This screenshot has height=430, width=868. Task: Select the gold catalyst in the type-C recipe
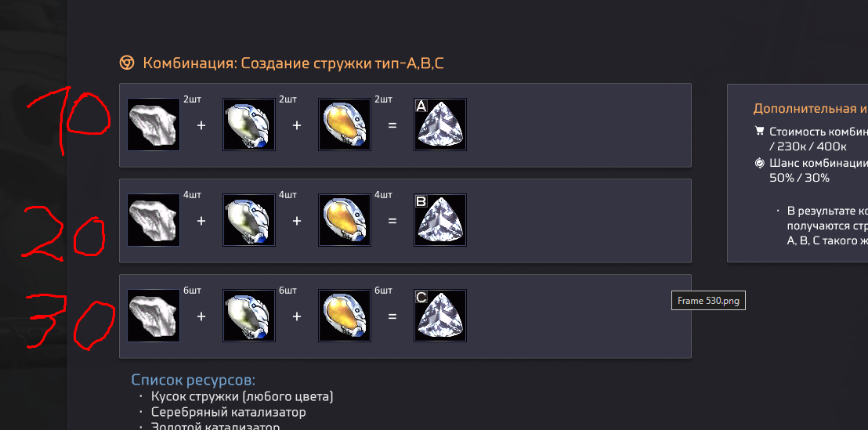[345, 316]
